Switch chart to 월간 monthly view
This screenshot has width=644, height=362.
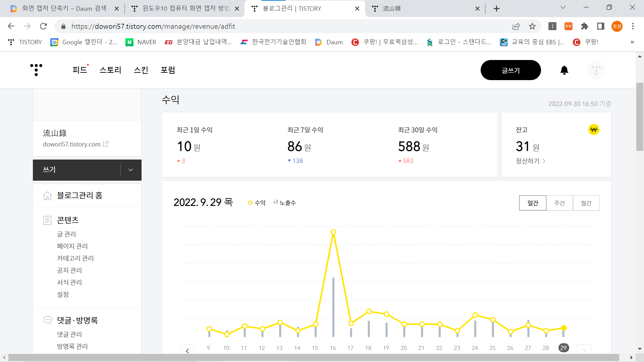(x=586, y=203)
